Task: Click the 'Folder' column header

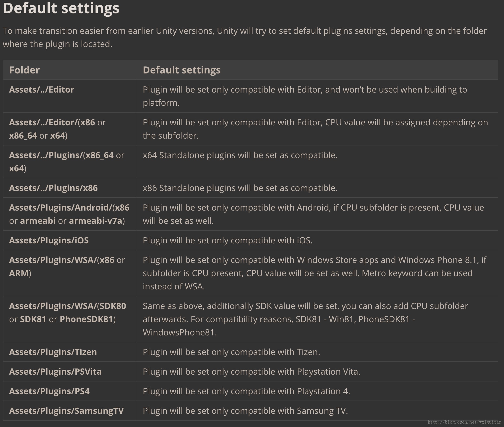Action: [x=24, y=70]
